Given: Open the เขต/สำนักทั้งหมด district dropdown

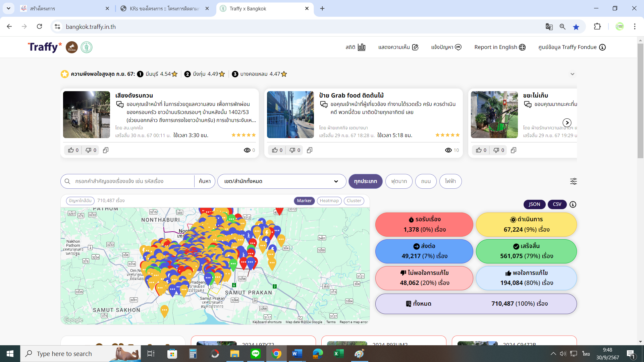Looking at the screenshot, I should coord(281,181).
